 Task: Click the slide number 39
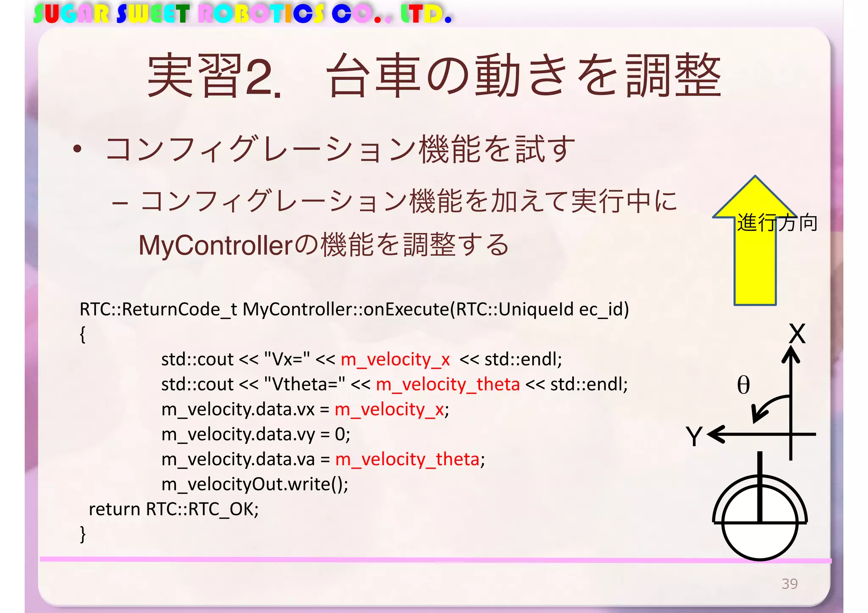790,584
